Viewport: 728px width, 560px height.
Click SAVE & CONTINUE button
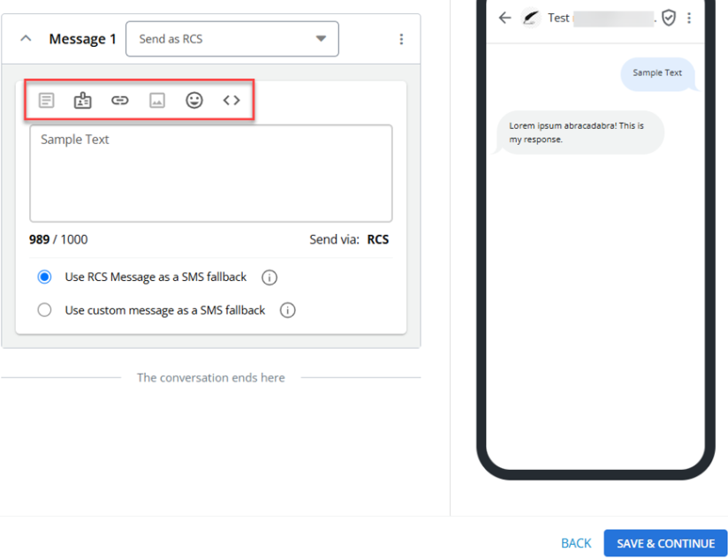(665, 543)
